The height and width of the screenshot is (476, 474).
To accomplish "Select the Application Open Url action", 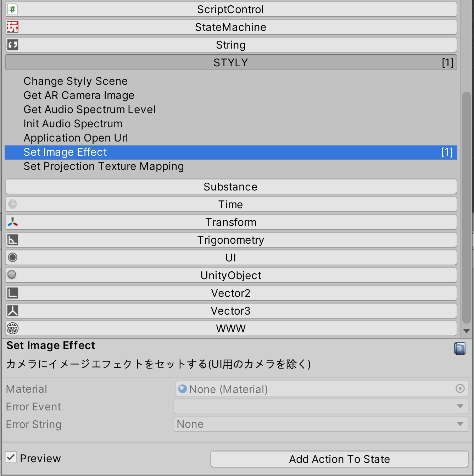I will (76, 138).
